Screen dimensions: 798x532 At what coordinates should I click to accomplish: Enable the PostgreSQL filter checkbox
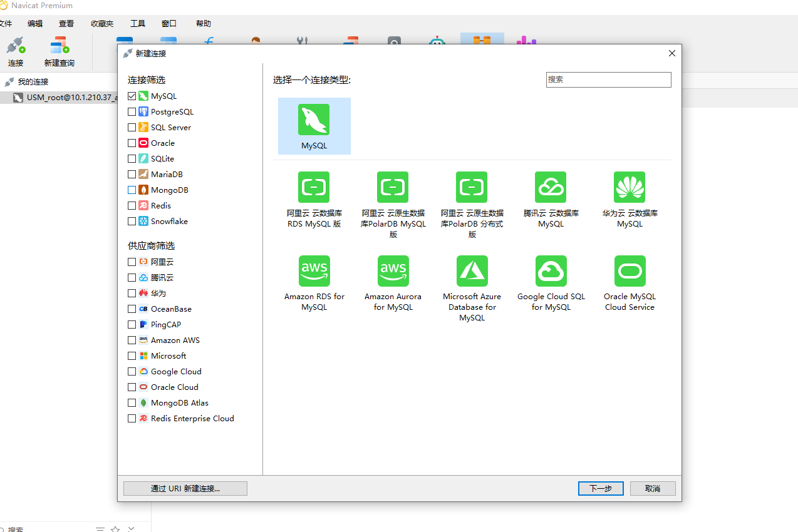click(x=132, y=112)
